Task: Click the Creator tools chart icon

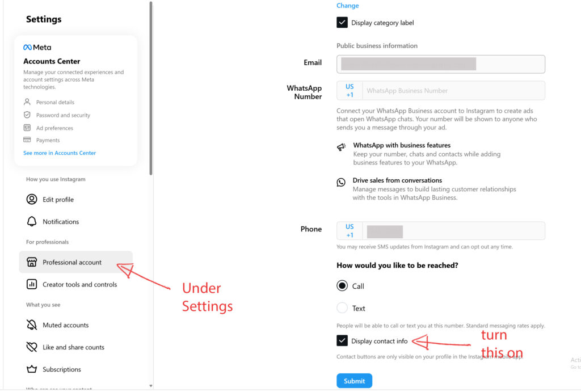Action: pos(32,284)
